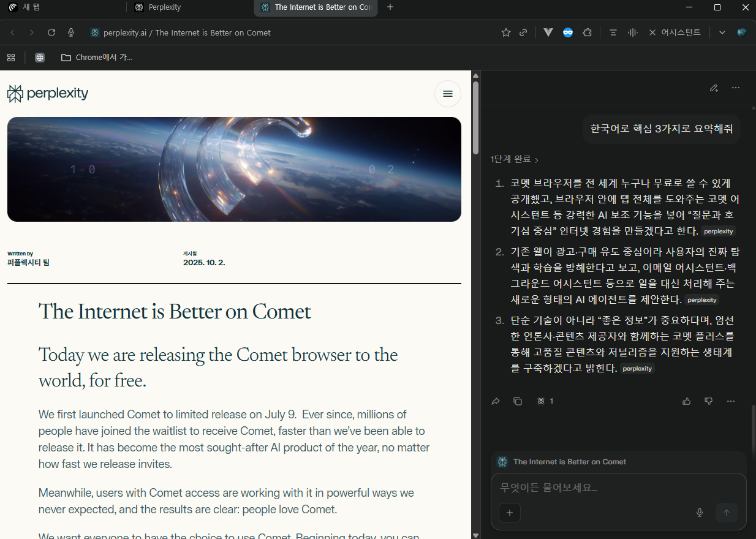The height and width of the screenshot is (539, 756).
Task: Activate voice input in the assistant panel
Action: point(700,513)
